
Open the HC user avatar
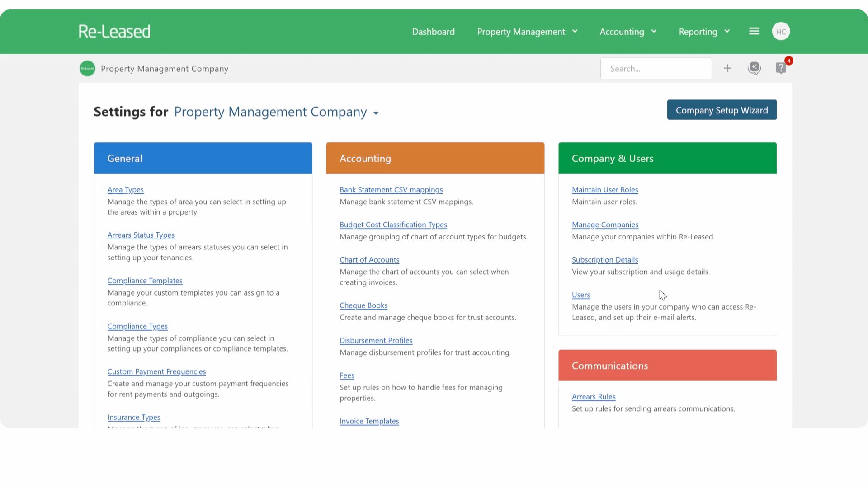coord(781,32)
